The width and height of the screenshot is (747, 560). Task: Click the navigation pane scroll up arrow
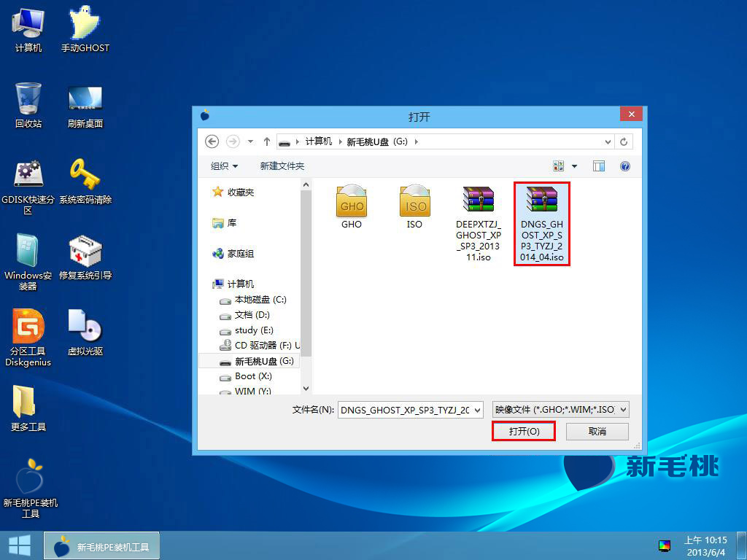point(306,184)
